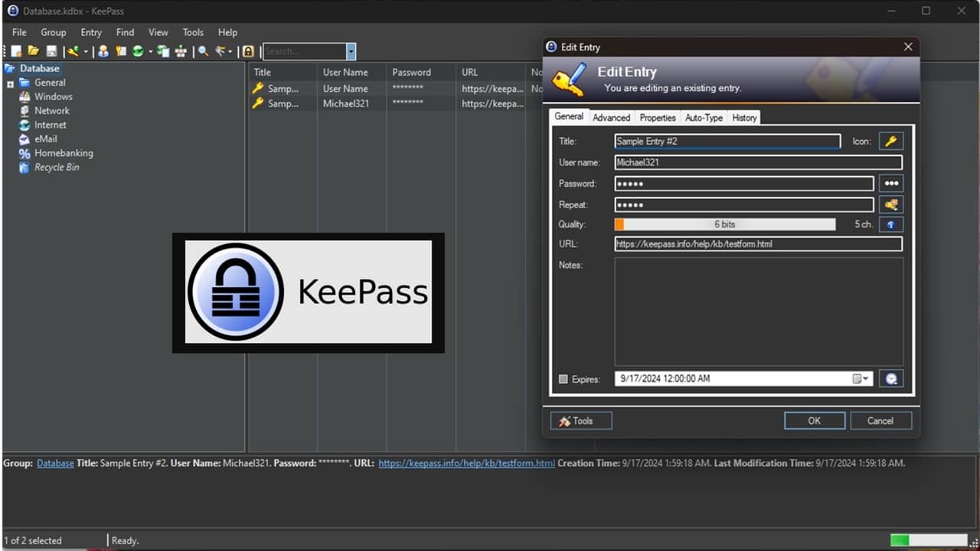The image size is (980, 551).
Task: Create a new database via the toolbar icon
Action: 15,51
